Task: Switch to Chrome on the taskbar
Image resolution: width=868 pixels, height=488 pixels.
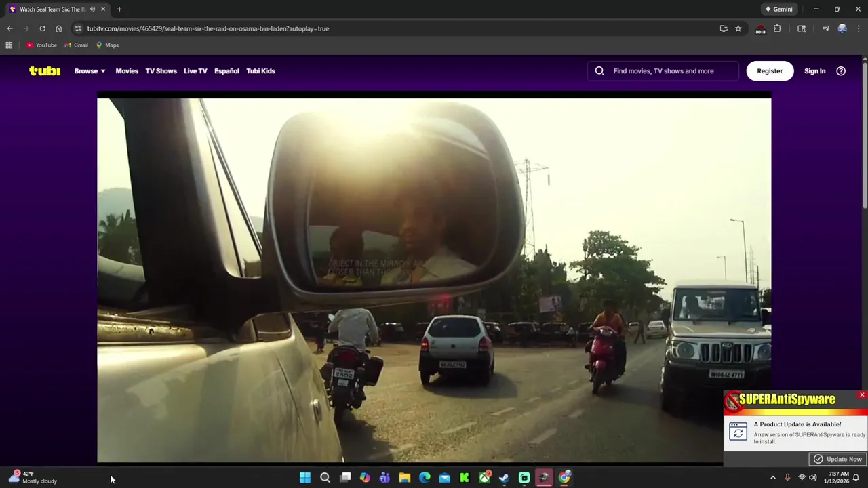Action: [564, 478]
